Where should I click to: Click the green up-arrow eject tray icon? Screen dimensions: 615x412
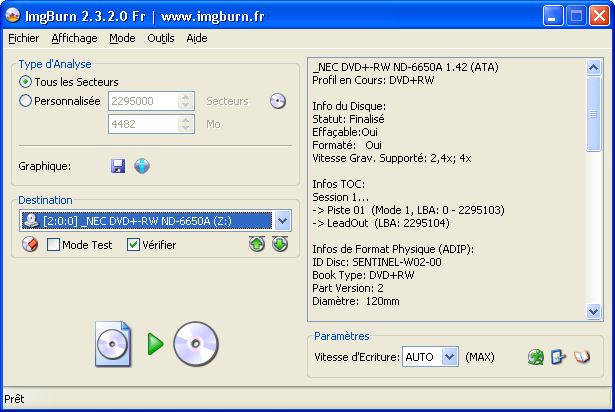(257, 244)
